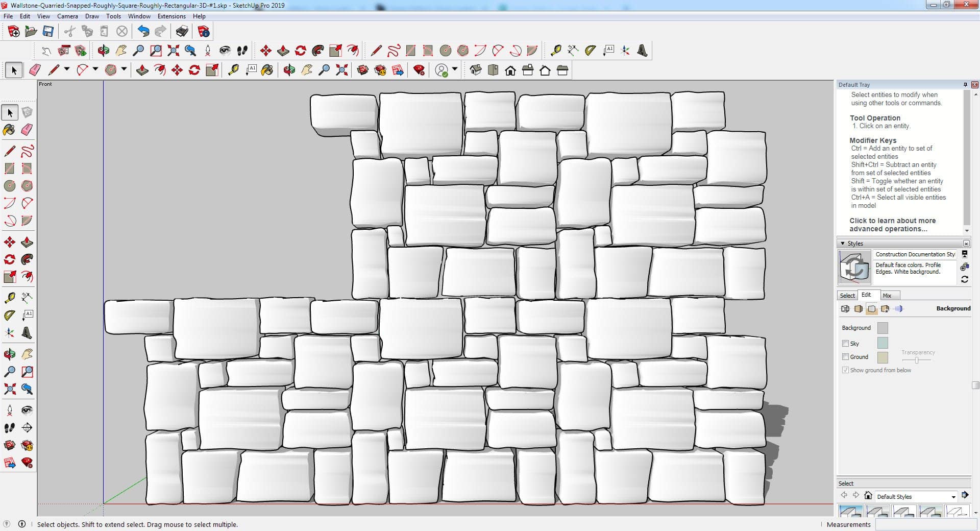Open the Default Styles dropdown
This screenshot has width=980, height=531.
pyautogui.click(x=953, y=497)
